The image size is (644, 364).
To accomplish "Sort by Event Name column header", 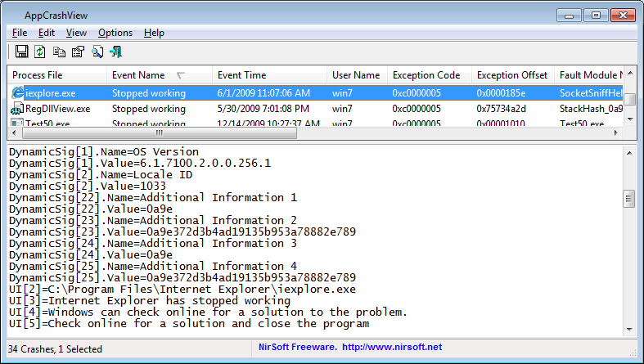I will 160,75.
